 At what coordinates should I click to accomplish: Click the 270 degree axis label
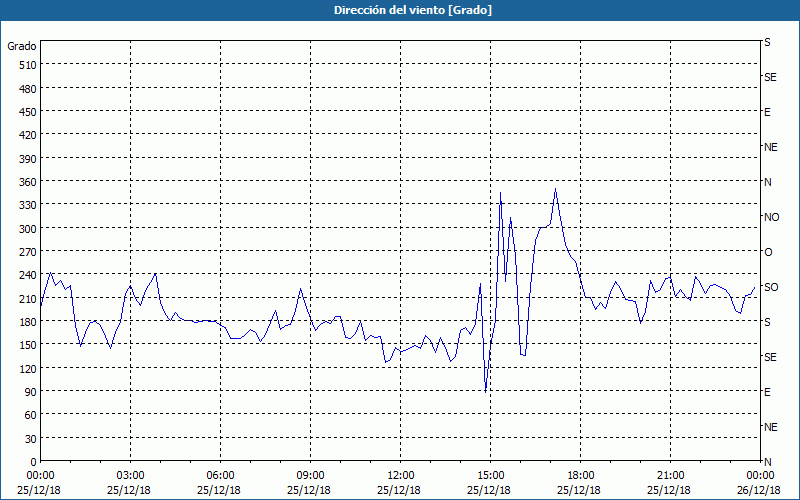28,252
